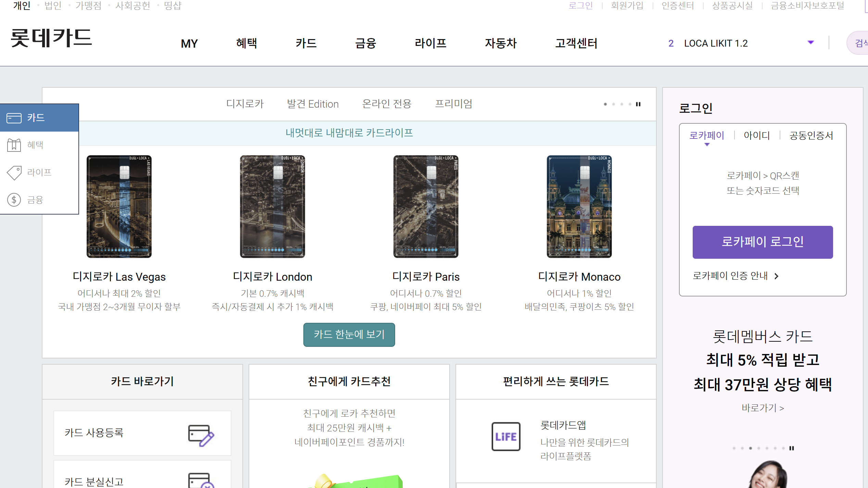Open the LIFE 롯데카드앱 icon
Screen dimensions: 868x488
(506, 436)
